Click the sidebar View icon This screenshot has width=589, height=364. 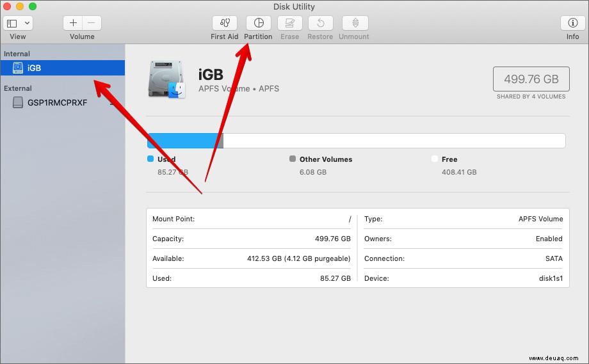click(12, 23)
